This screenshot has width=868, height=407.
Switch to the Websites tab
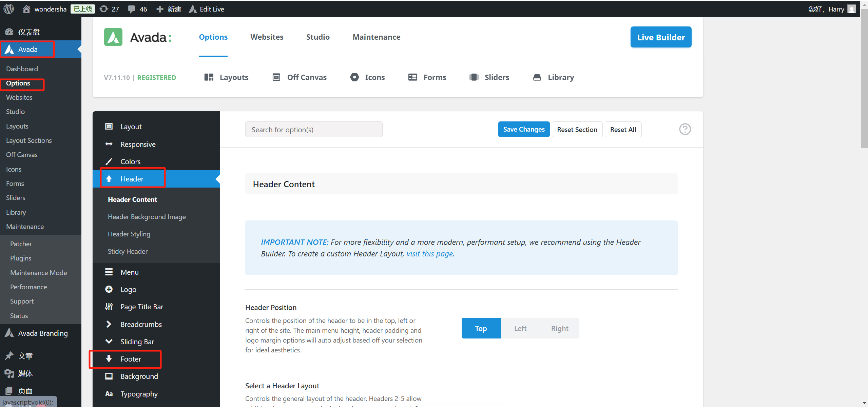[x=267, y=37]
